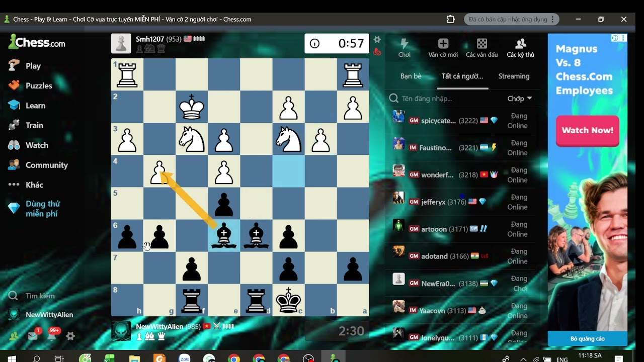Open player adotand (3166) row
Image resolution: width=644 pixels, height=362 pixels.
462,256
